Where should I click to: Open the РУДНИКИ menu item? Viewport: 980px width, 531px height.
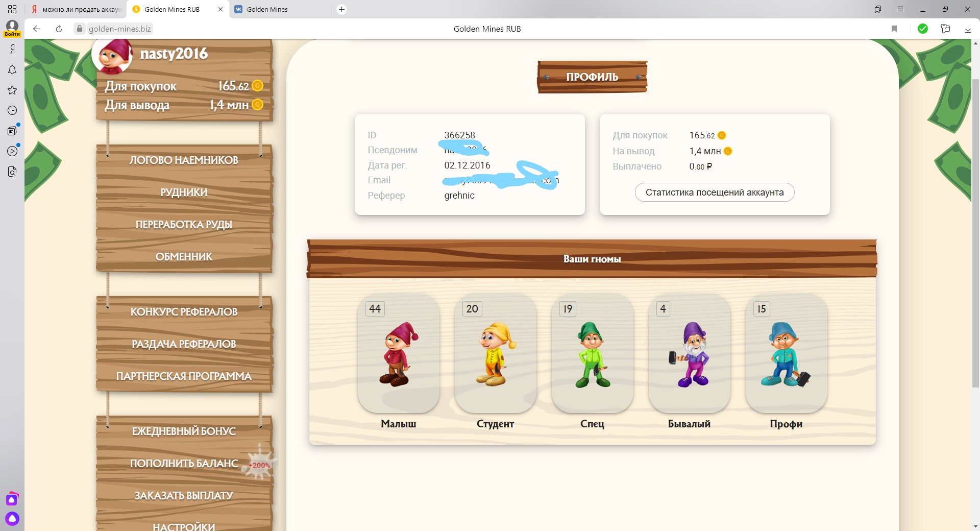tap(184, 192)
